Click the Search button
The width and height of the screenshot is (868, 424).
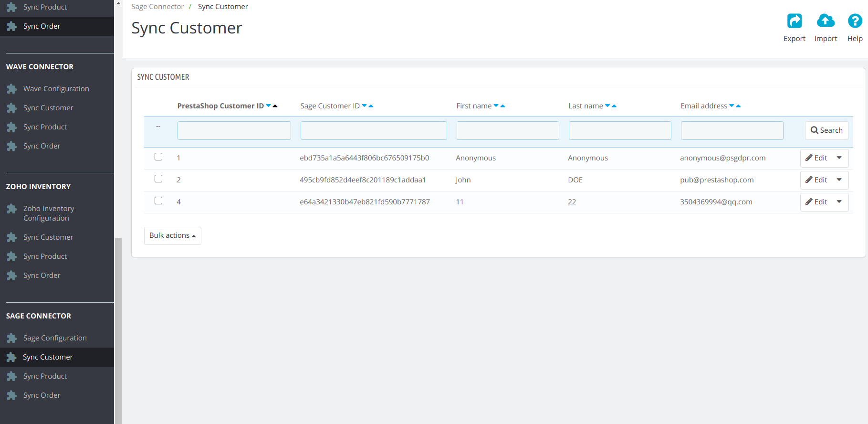coord(826,130)
